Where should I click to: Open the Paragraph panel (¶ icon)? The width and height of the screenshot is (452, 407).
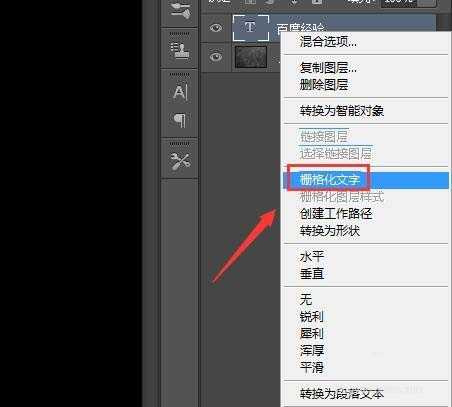point(180,120)
